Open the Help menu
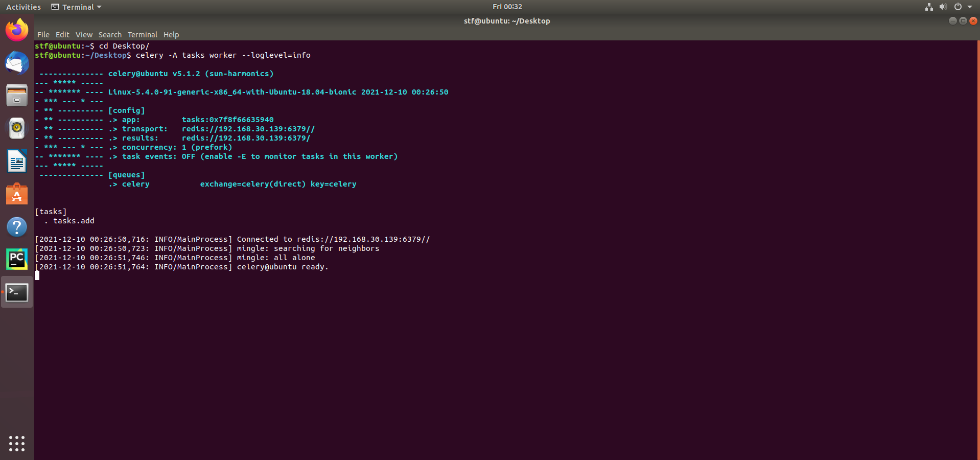The height and width of the screenshot is (460, 980). pos(171,35)
